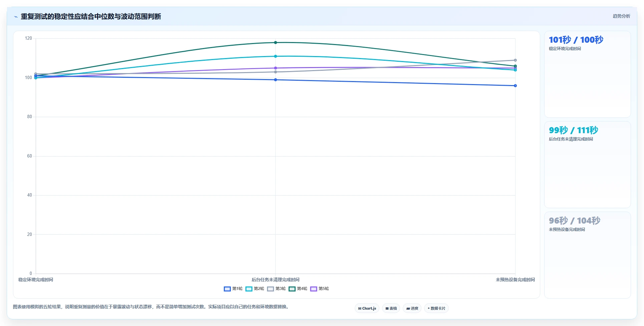Click the "99秒 / 111秒" card value
Image resolution: width=644 pixels, height=326 pixels.
click(574, 130)
